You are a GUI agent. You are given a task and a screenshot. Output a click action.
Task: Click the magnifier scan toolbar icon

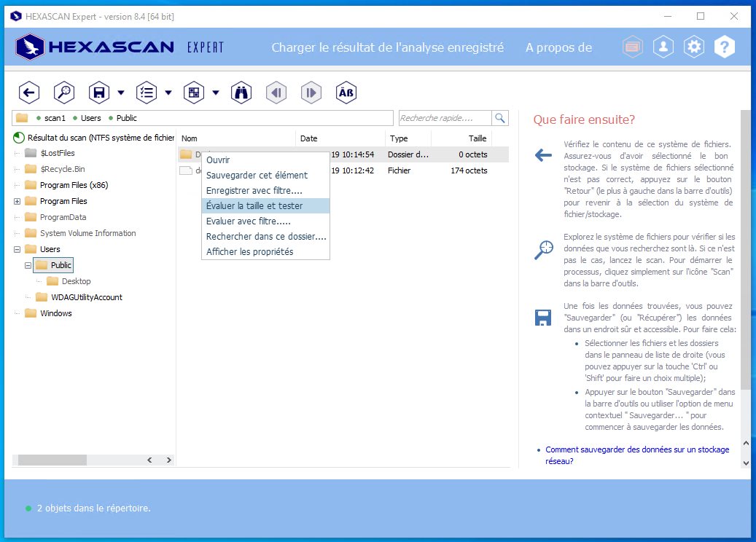tap(63, 93)
